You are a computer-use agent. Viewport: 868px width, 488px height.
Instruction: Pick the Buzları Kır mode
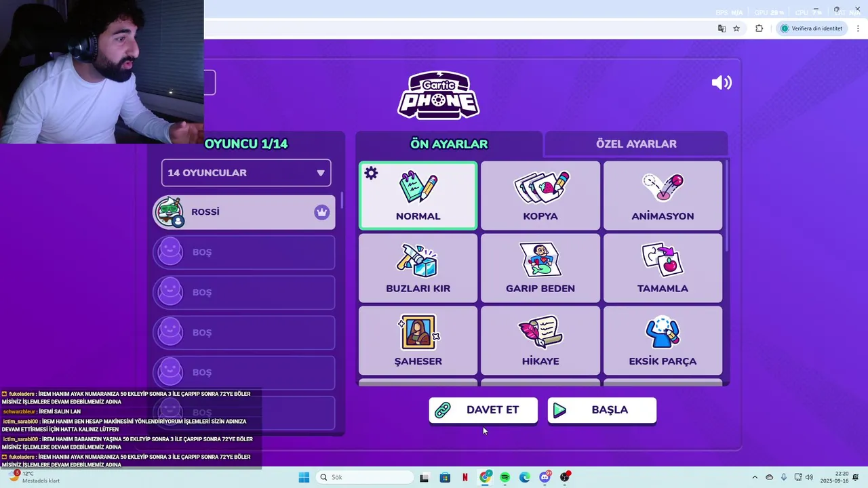(x=418, y=268)
